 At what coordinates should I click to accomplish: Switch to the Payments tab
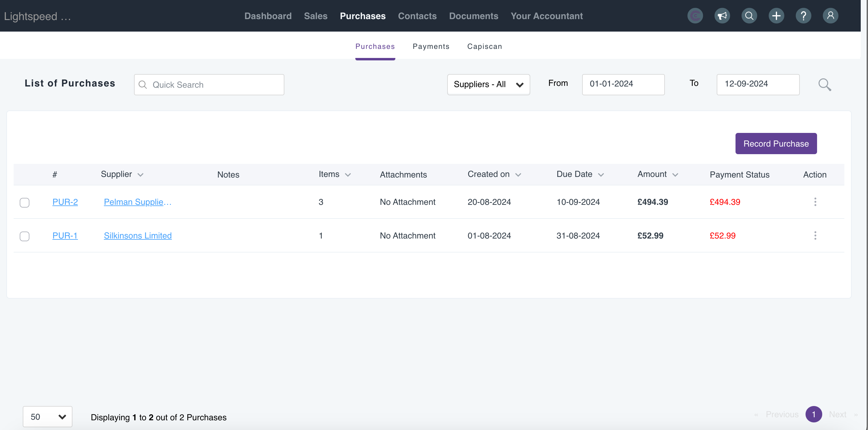coord(431,46)
